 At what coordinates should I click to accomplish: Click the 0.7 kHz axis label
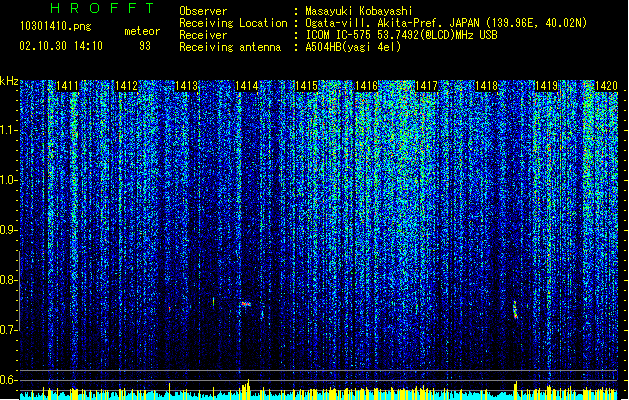(x=8, y=330)
